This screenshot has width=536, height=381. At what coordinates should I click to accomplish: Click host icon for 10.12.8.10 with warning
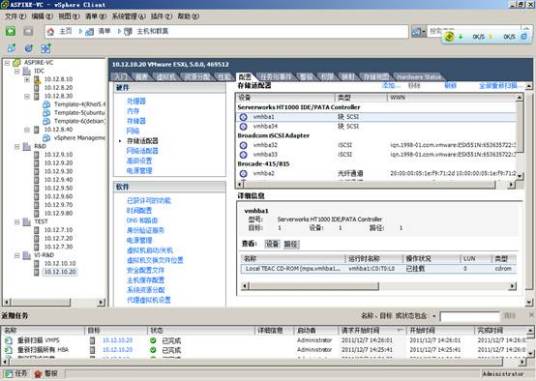point(37,79)
